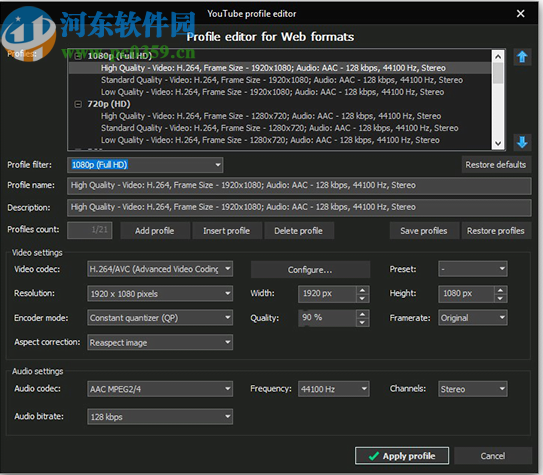Screen dimensions: 543x475
Task: Move selected profile up with blue arrow
Action: coord(522,57)
